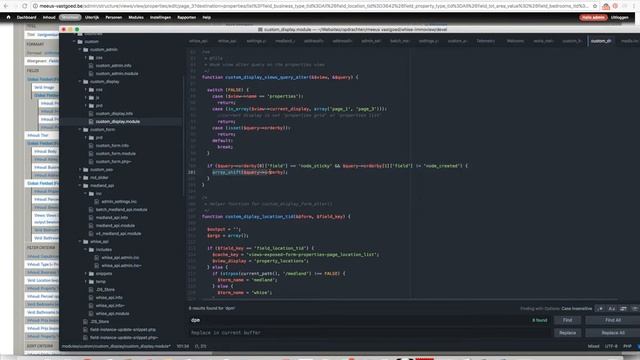Click custom_display folder icon

(86, 82)
